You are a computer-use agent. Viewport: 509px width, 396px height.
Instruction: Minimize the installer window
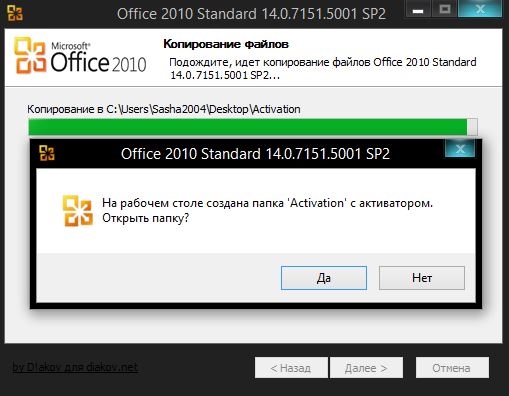[x=418, y=9]
